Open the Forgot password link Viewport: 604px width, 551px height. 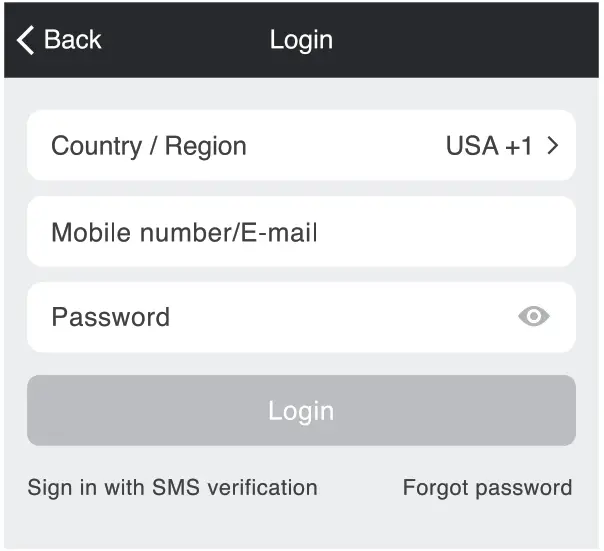point(487,488)
